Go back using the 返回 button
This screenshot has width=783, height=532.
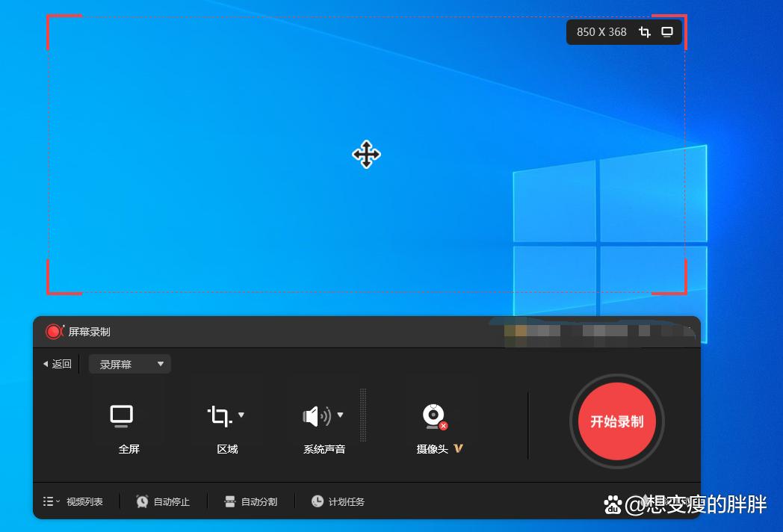click(58, 364)
